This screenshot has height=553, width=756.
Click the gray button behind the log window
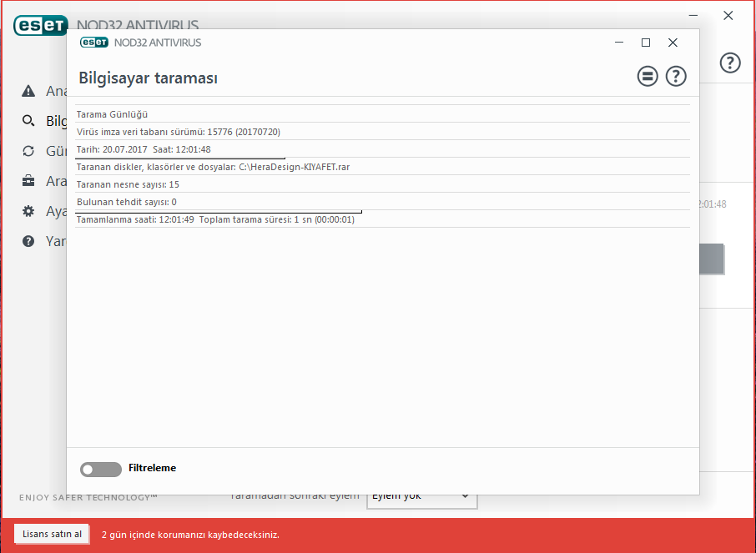(712, 259)
